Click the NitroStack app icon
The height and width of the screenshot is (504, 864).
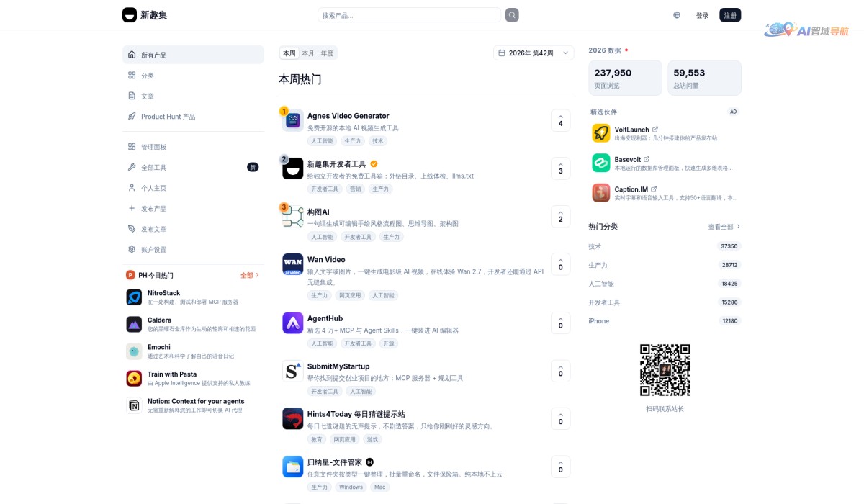134,297
